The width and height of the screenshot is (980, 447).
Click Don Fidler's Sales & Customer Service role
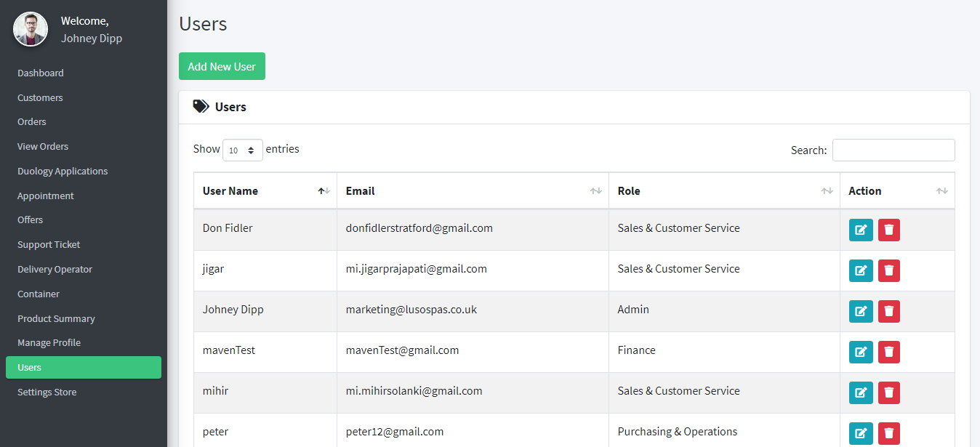pos(679,227)
